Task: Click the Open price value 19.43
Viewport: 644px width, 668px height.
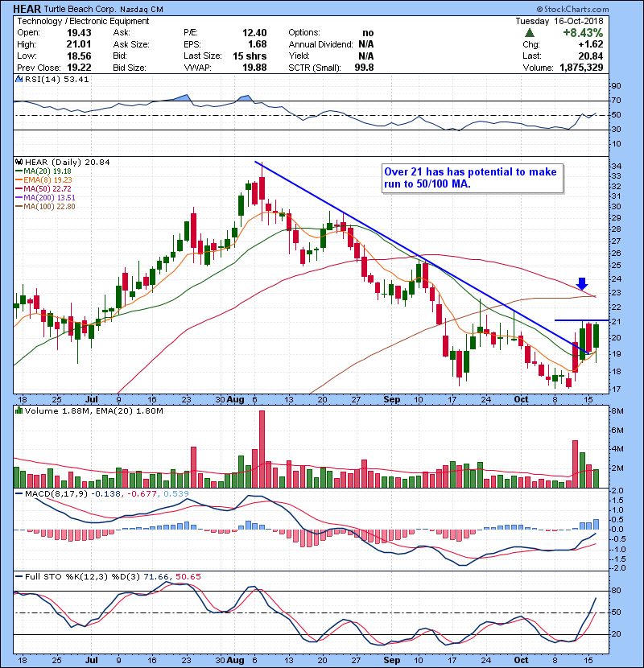Action: pyautogui.click(x=79, y=33)
